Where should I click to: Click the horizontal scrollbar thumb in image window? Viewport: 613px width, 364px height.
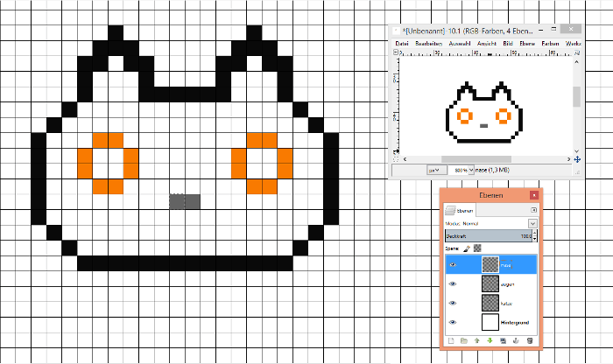pyautogui.click(x=476, y=159)
